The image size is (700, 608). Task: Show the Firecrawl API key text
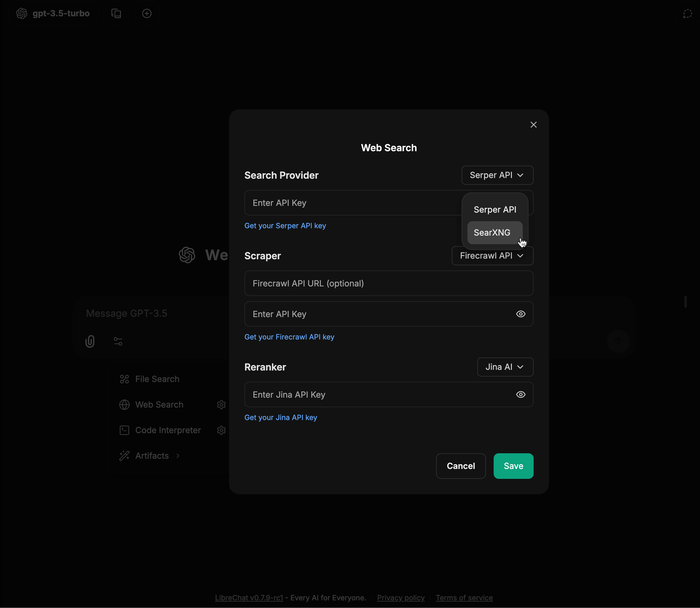point(521,314)
